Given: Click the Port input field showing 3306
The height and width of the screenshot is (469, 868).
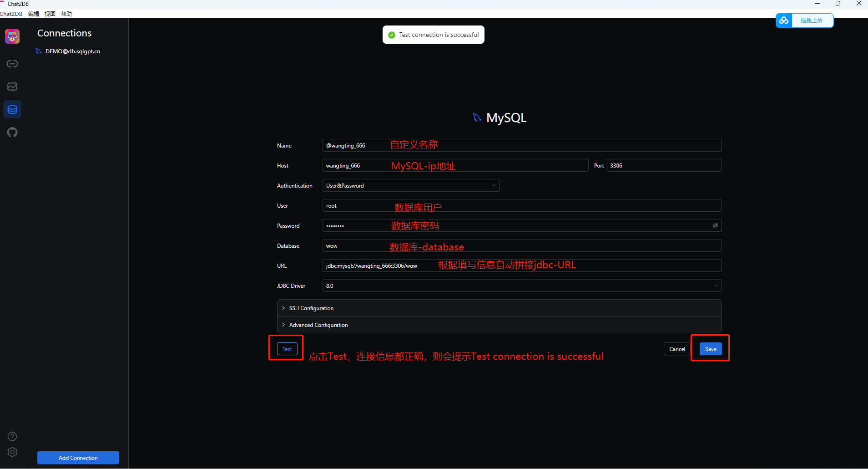Looking at the screenshot, I should pyautogui.click(x=664, y=165).
